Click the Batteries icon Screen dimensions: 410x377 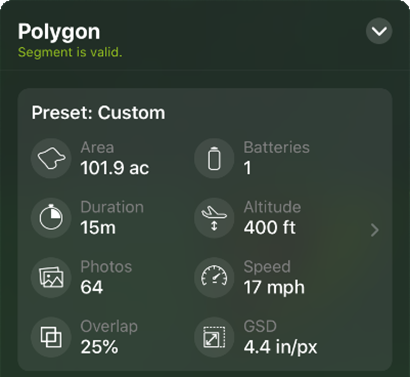point(214,158)
